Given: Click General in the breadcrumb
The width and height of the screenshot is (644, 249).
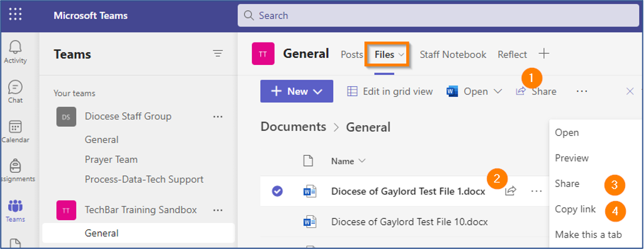Looking at the screenshot, I should coord(368,126).
